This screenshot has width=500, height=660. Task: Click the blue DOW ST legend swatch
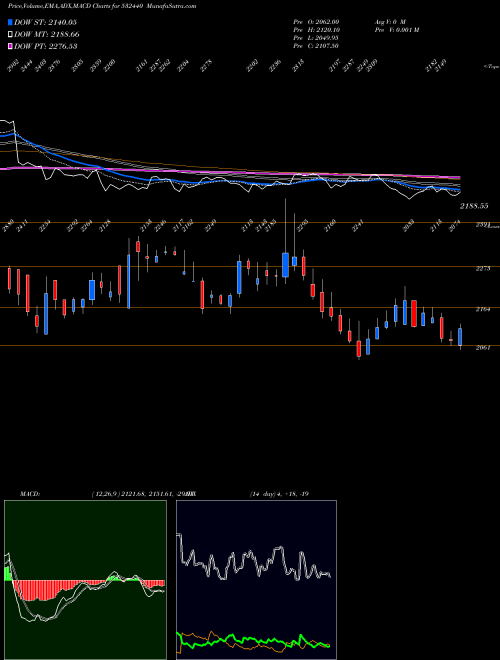(x=10, y=22)
